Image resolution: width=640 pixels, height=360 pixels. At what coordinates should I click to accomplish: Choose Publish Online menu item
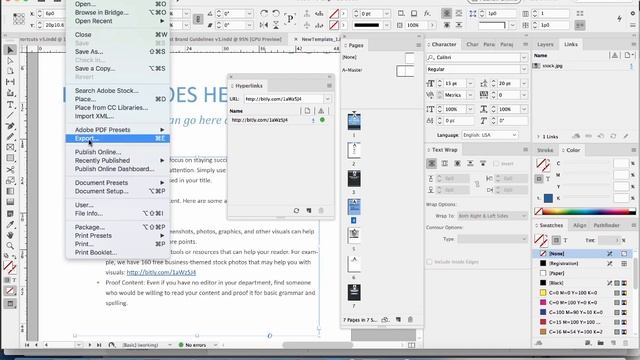(118, 152)
